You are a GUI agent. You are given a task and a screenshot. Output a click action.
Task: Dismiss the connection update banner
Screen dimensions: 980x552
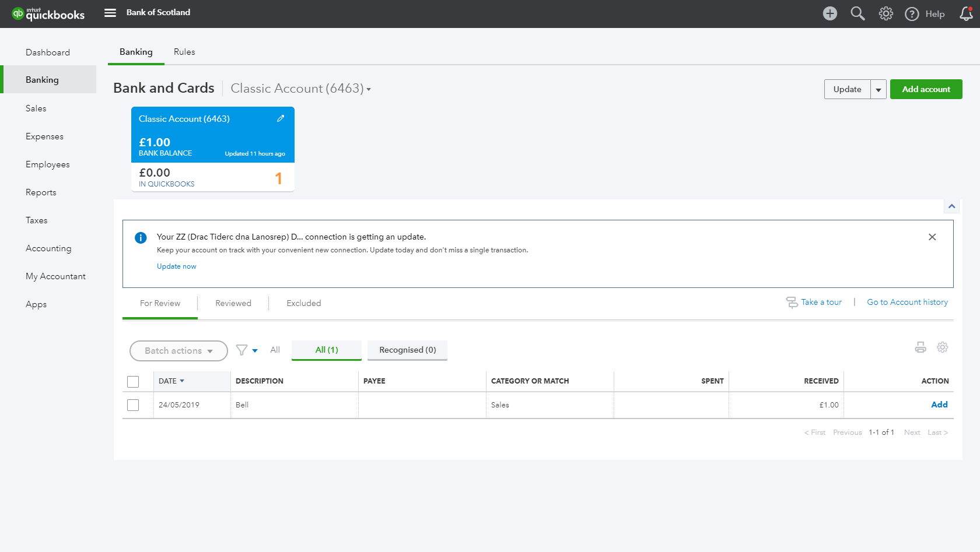pos(932,237)
